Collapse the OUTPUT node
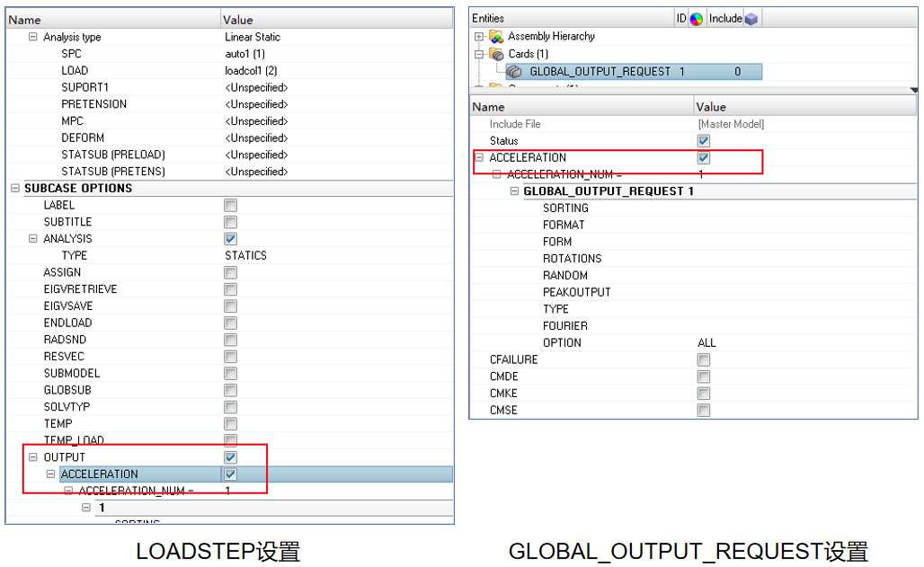This screenshot has width=924, height=567. [33, 456]
